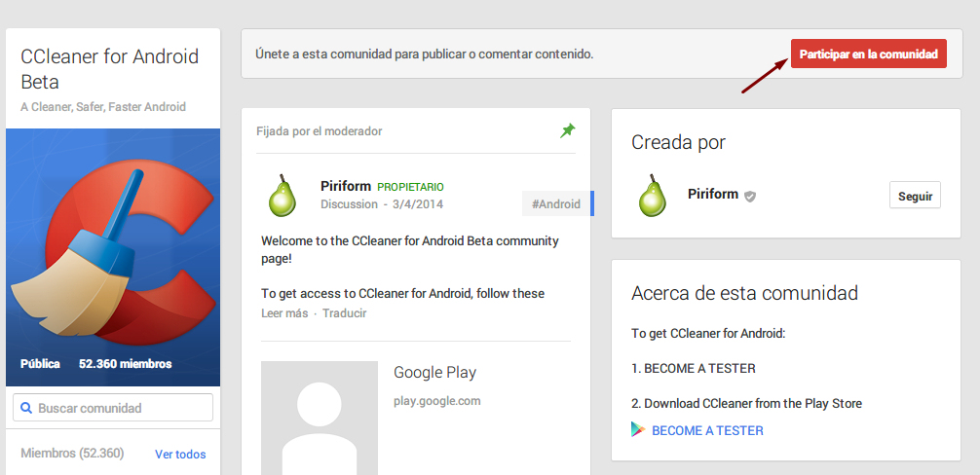
Task: Focus the Buscar comunidad search field
Action: 112,408
